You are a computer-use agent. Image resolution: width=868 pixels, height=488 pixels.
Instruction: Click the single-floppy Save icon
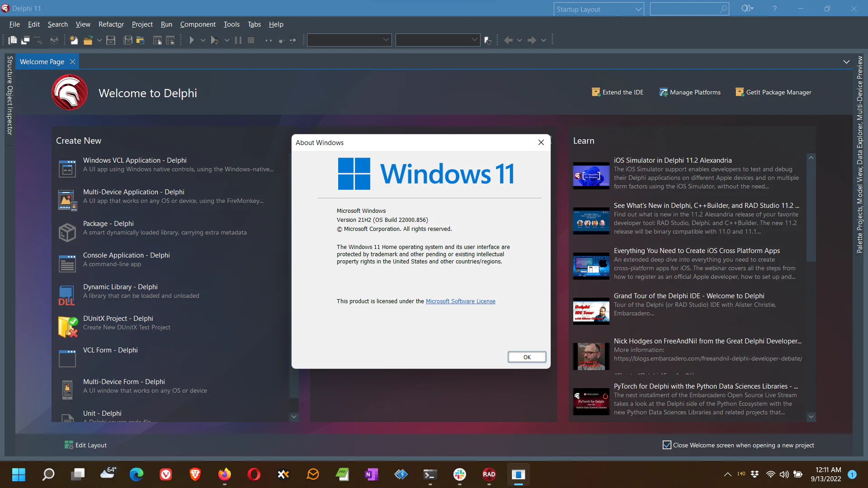111,40
